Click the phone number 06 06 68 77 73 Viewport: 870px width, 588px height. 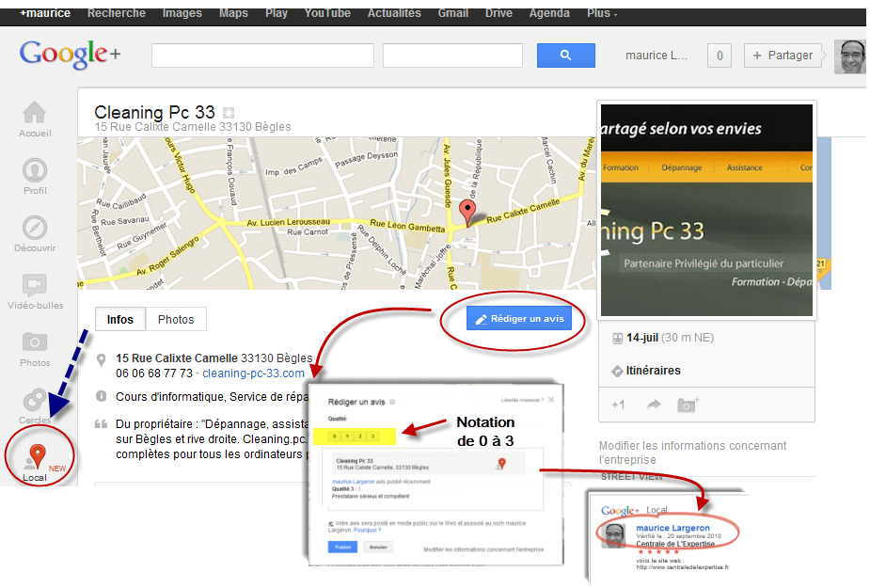tap(154, 373)
